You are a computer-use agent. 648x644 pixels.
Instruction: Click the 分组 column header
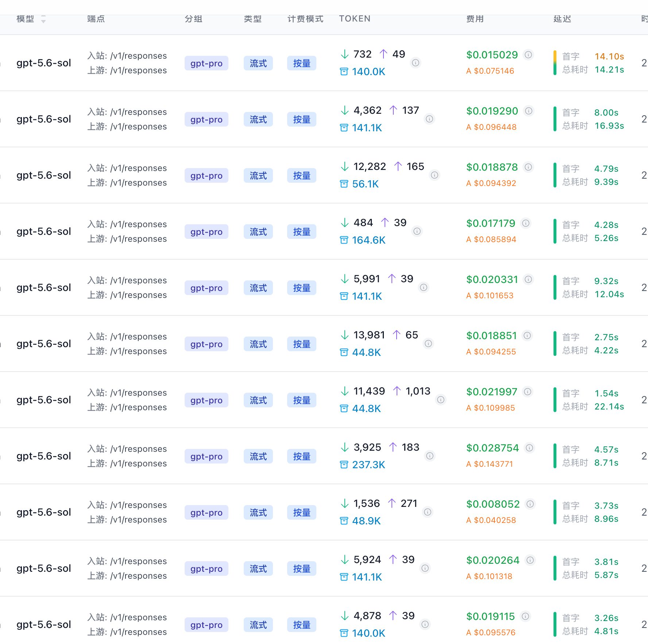tap(193, 19)
